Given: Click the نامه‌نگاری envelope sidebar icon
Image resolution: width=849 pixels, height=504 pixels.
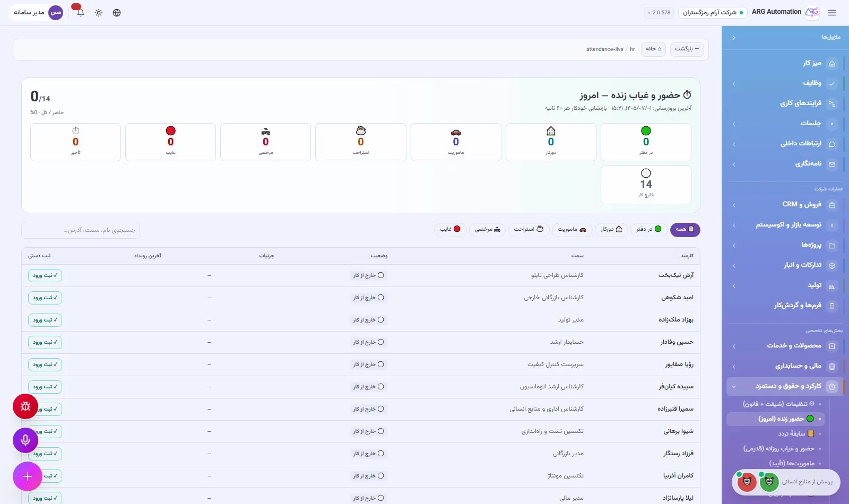Looking at the screenshot, I should [832, 164].
